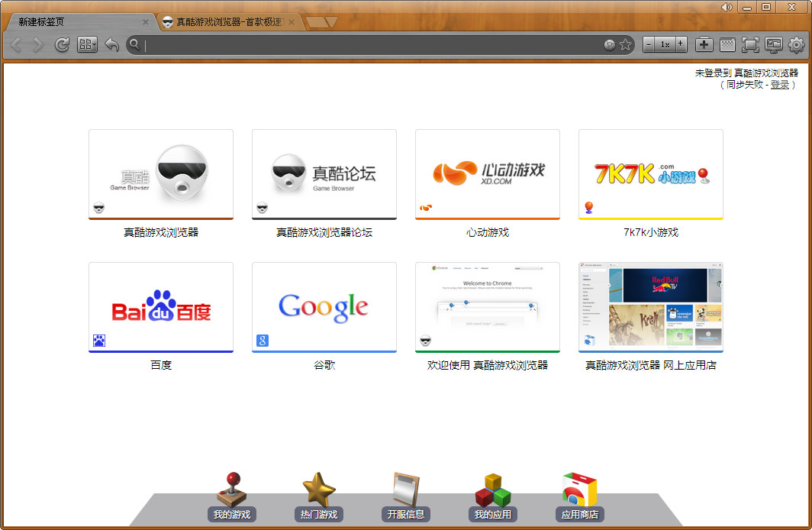
Task: Close the 真酷游戏浏览器 tab
Action: click(x=292, y=21)
